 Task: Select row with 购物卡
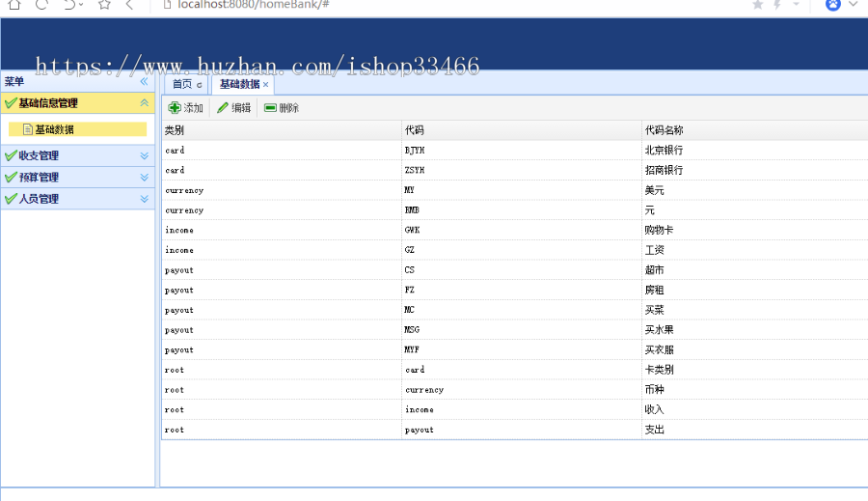pos(515,230)
